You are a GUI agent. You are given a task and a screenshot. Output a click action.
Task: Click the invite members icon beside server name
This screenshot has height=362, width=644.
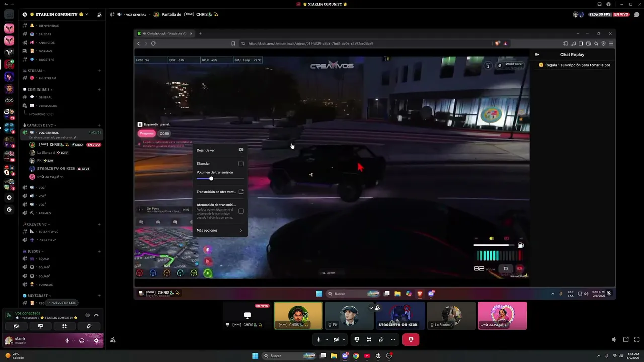[x=99, y=14]
